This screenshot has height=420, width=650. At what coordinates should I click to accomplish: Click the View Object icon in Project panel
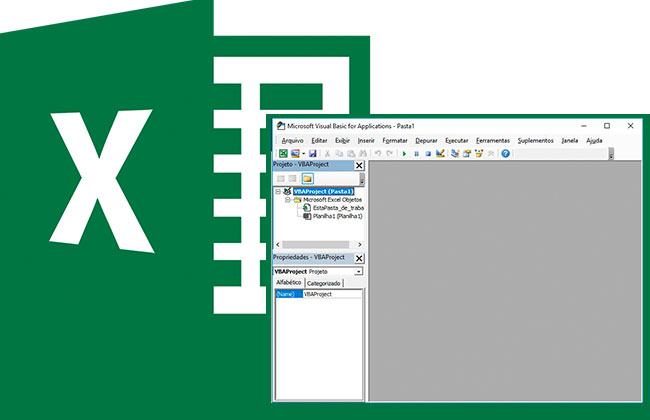pyautogui.click(x=292, y=179)
